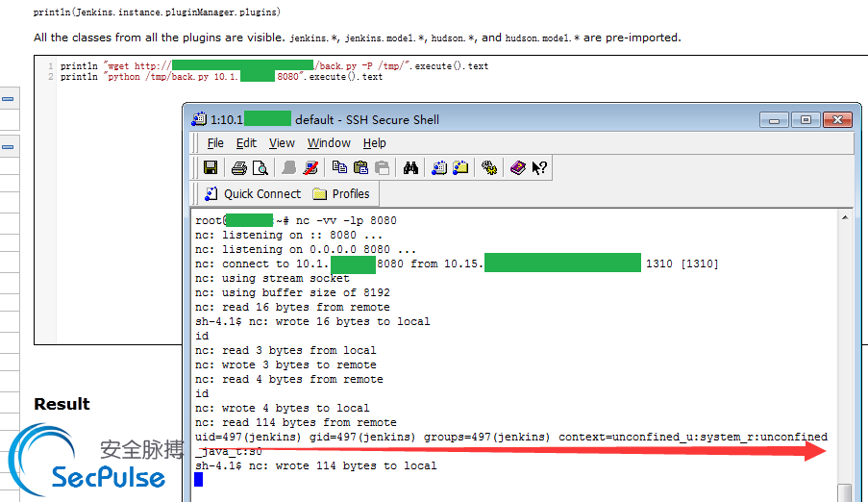Click the Copy icon in the toolbar

click(339, 167)
